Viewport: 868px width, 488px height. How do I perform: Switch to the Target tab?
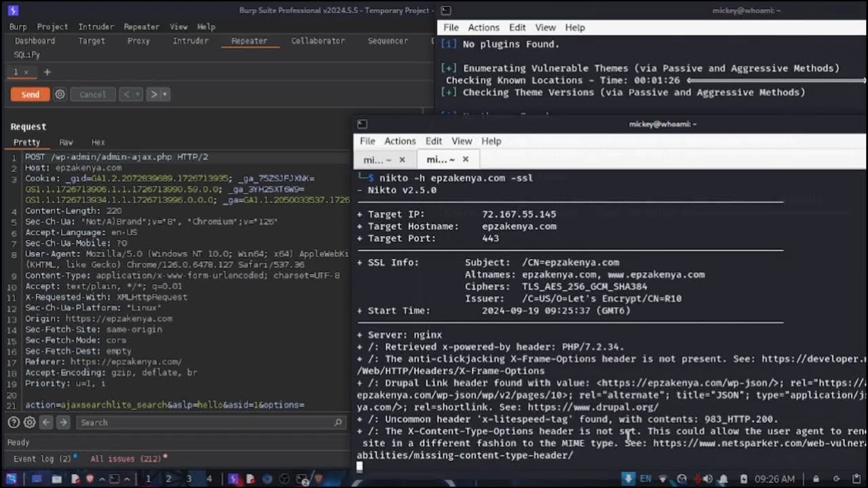(91, 41)
